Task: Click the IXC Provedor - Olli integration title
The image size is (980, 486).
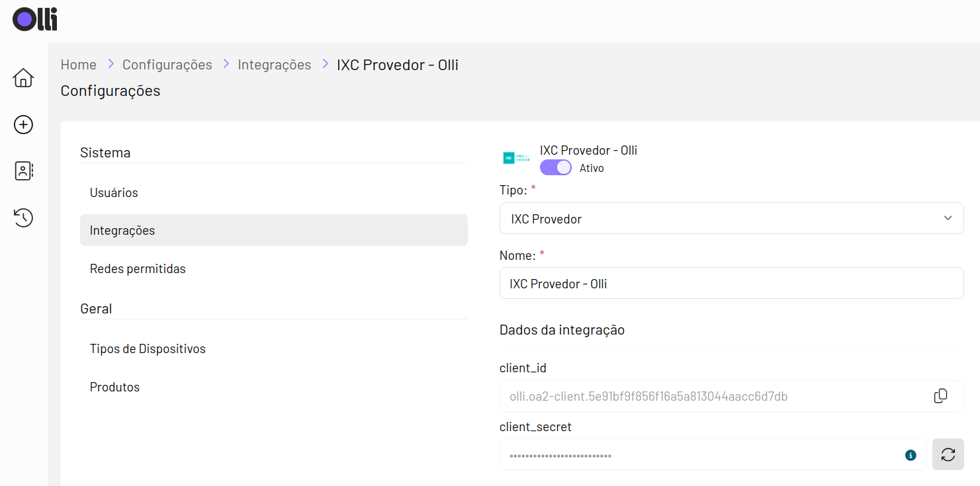Action: tap(588, 150)
